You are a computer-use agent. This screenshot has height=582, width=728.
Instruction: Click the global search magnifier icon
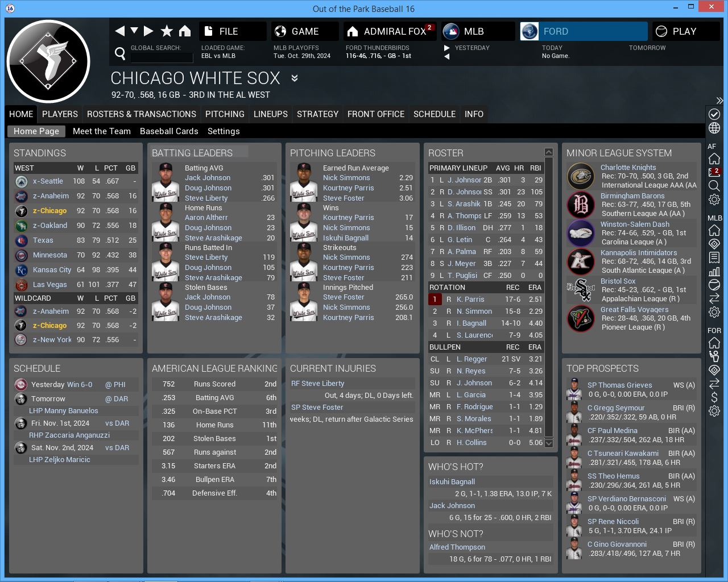tap(120, 53)
